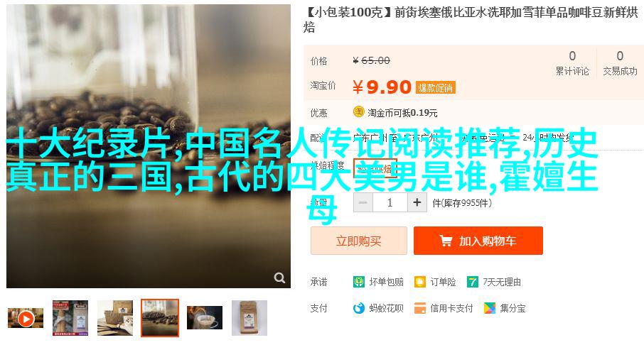Screen dimensions: 644x345
Task: Click the gold Taobao coin icon
Action: pyautogui.click(x=358, y=111)
